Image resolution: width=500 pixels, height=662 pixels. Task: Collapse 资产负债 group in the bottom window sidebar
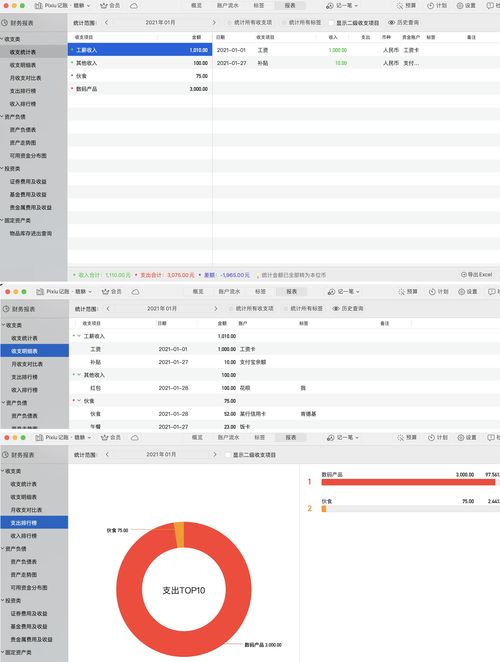coord(4,548)
